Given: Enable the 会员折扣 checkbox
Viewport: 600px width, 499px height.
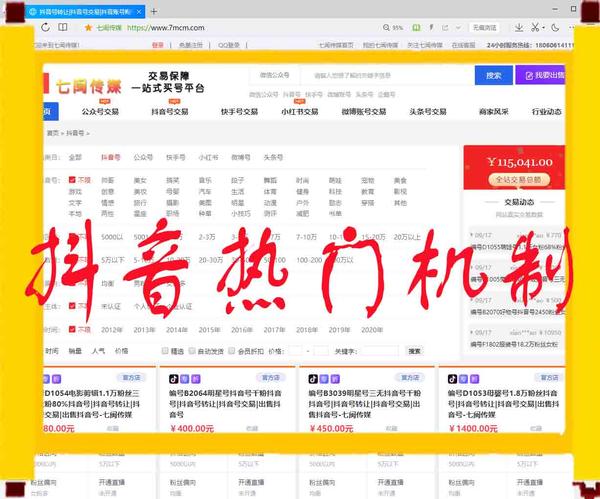Looking at the screenshot, I should coord(232,351).
